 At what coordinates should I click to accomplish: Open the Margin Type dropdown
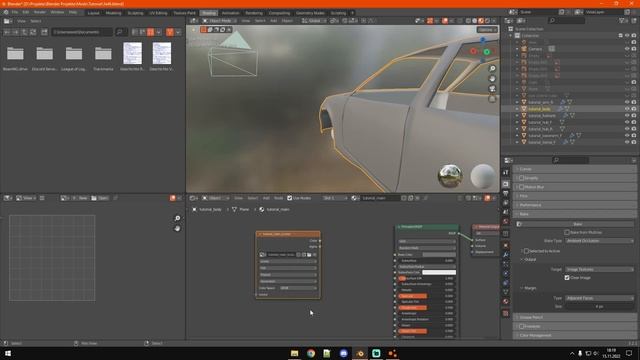[600, 298]
